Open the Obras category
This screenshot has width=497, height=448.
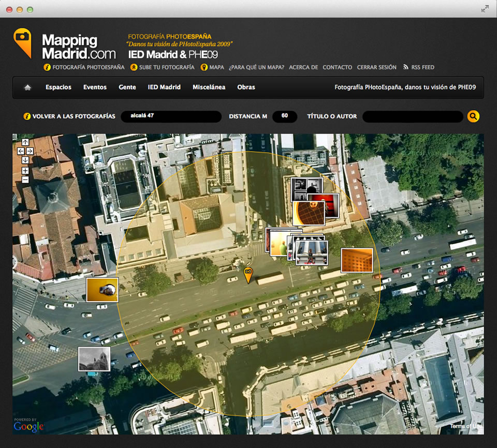[246, 87]
